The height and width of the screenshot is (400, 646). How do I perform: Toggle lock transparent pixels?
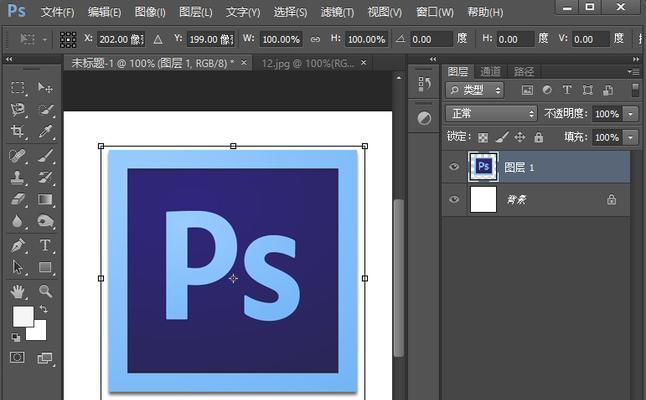tap(483, 138)
